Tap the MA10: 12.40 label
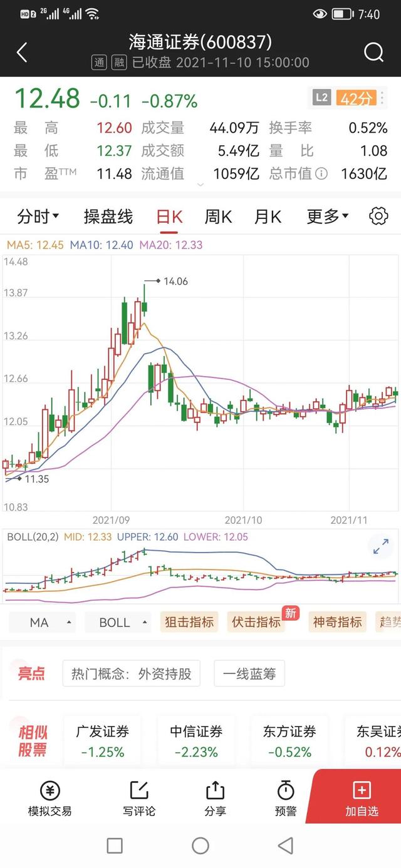 (102, 245)
